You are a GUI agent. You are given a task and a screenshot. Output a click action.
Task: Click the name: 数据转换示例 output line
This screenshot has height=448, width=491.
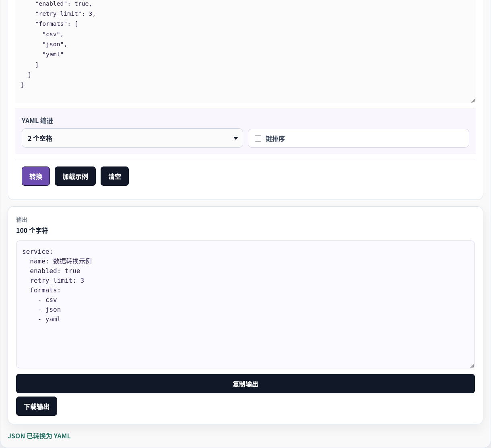(x=61, y=261)
